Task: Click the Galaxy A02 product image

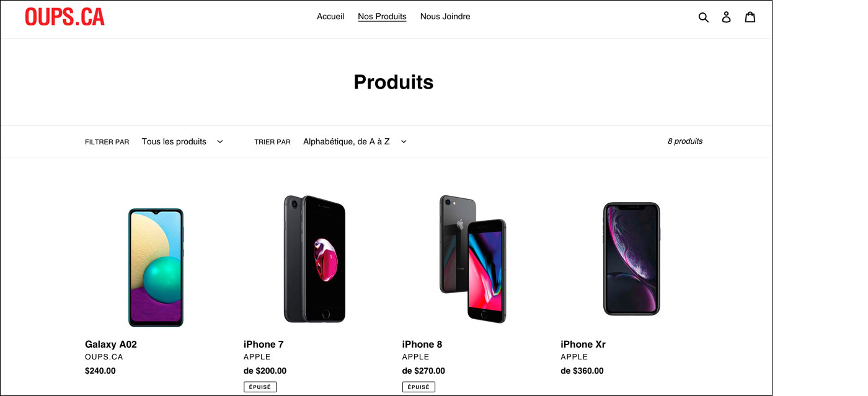Action: pos(156,267)
